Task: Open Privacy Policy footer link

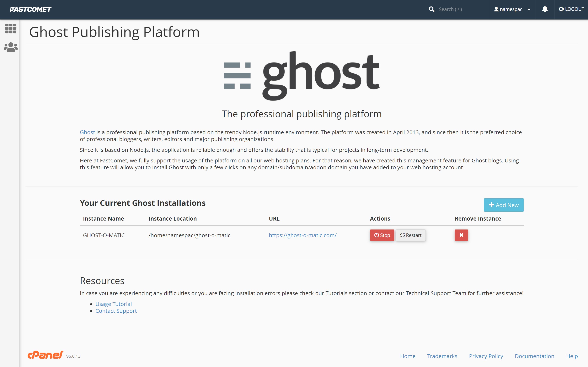Action: (x=486, y=356)
